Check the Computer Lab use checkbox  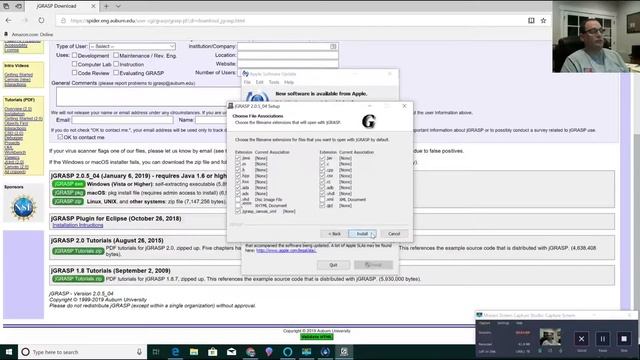click(74, 64)
